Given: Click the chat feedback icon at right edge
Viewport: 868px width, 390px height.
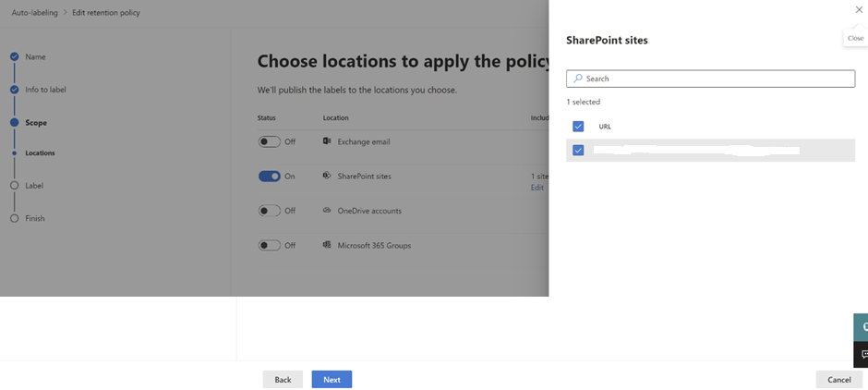Looking at the screenshot, I should coord(862,354).
